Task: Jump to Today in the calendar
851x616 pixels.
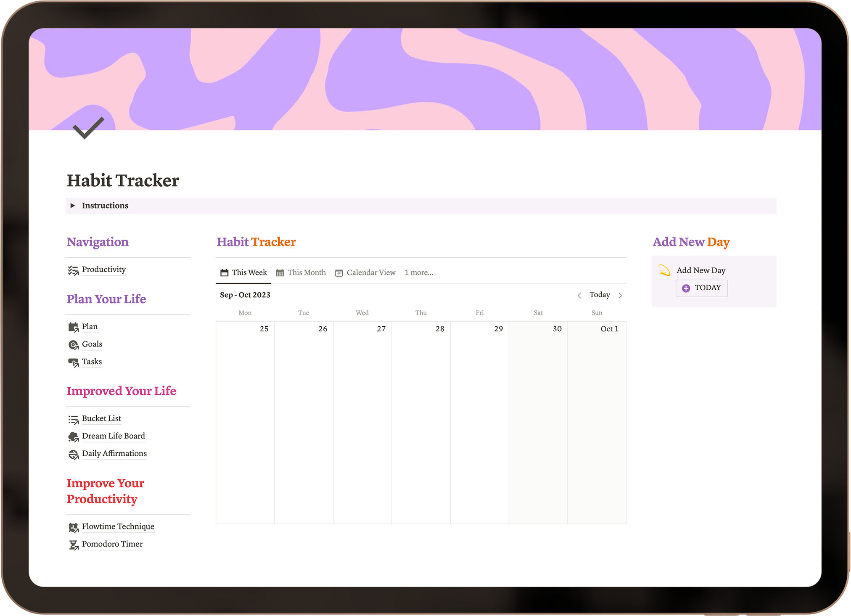Action: (600, 295)
